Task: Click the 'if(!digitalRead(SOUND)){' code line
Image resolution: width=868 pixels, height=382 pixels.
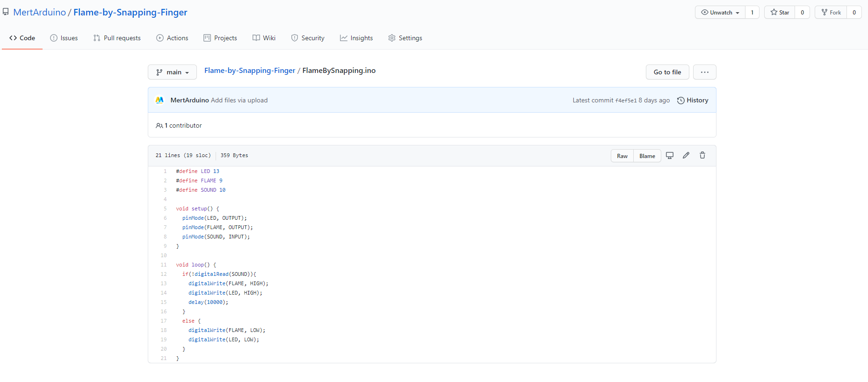Action: tap(219, 274)
